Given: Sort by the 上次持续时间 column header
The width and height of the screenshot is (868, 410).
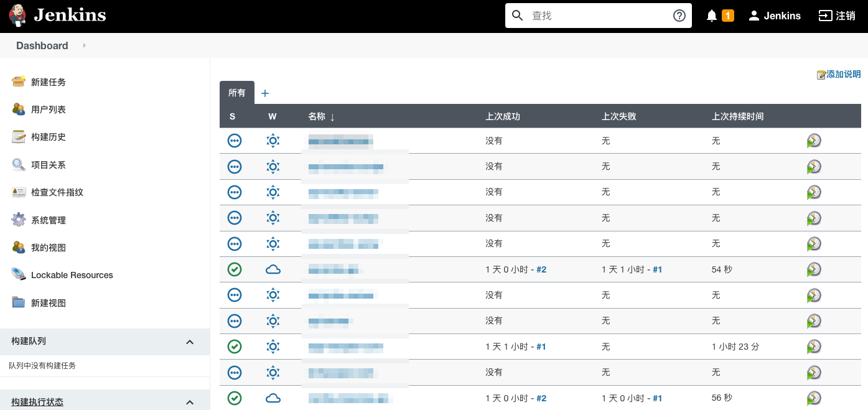Looking at the screenshot, I should [x=738, y=116].
